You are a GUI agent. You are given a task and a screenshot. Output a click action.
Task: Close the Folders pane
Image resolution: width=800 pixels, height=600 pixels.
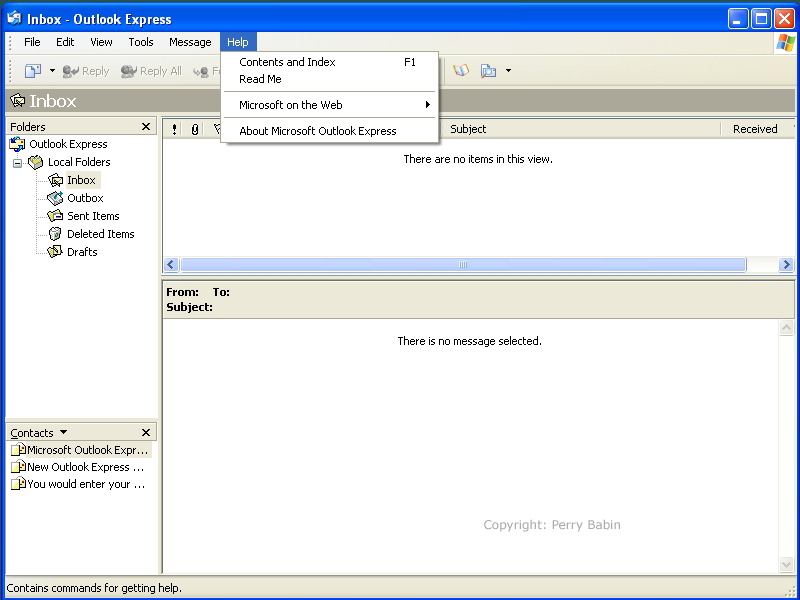146,127
